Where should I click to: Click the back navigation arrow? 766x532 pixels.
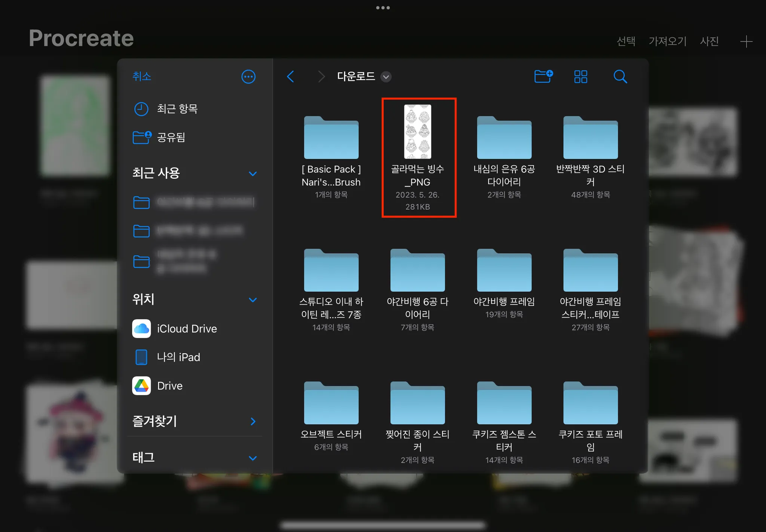pos(291,77)
